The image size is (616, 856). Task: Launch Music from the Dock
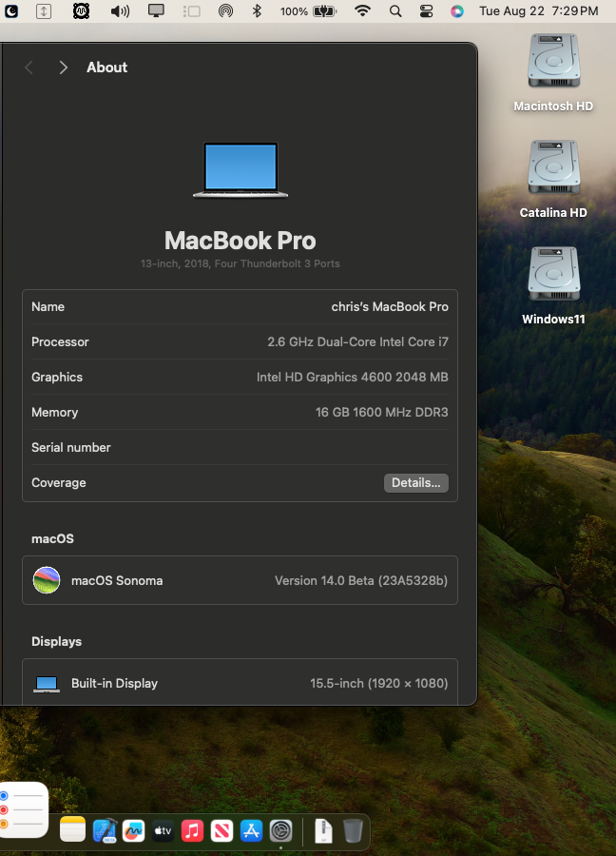click(192, 831)
